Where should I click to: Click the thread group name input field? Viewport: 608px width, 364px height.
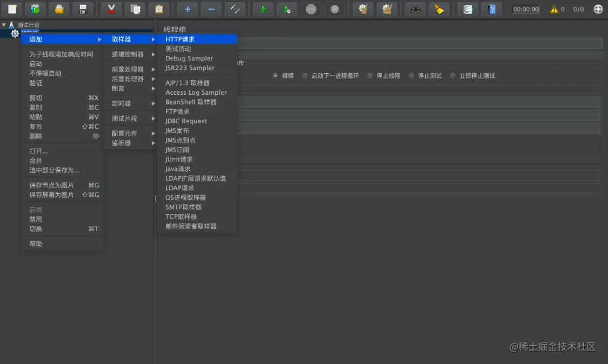[x=419, y=43]
